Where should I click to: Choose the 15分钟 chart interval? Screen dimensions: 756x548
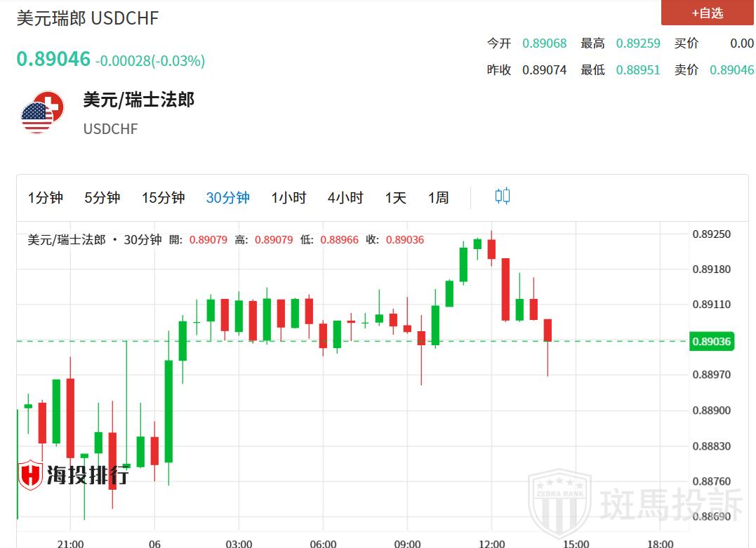click(x=163, y=198)
